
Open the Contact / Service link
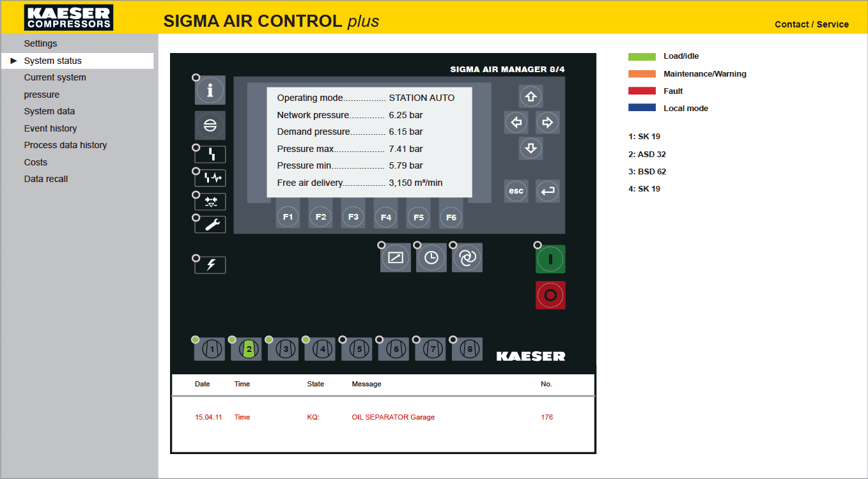click(812, 24)
